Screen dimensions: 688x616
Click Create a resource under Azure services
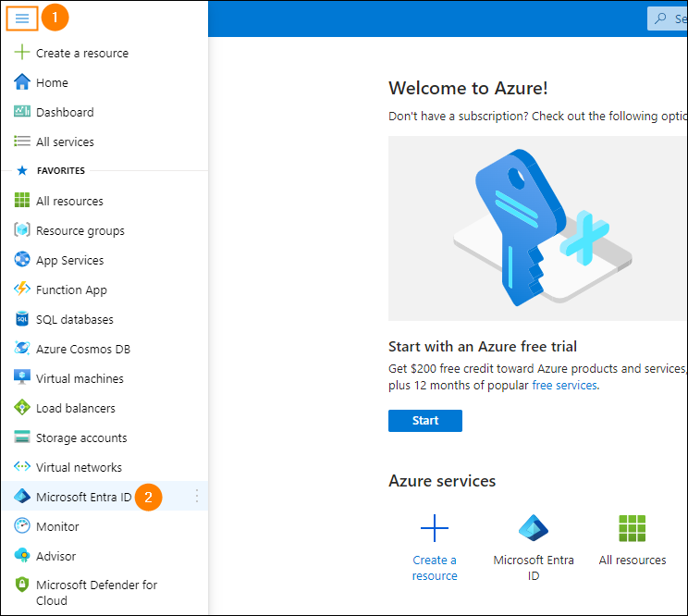pos(435,548)
